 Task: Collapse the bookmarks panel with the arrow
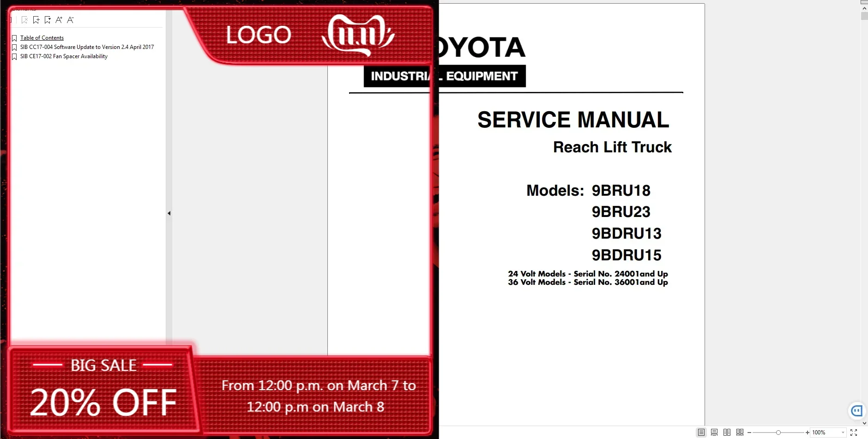point(169,213)
